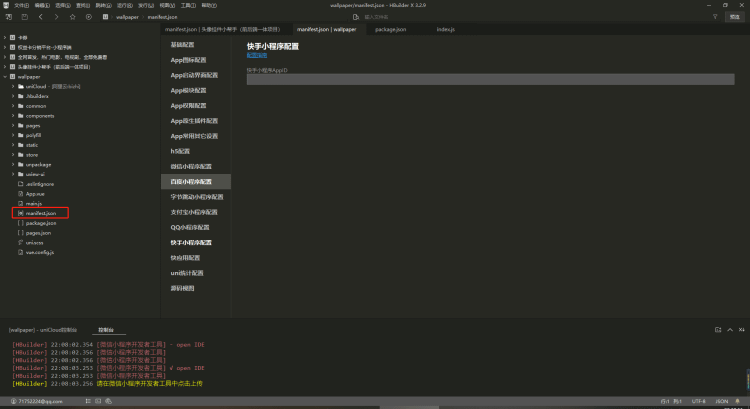Click the uni.scss file icon
This screenshot has height=409, width=750.
tap(21, 243)
